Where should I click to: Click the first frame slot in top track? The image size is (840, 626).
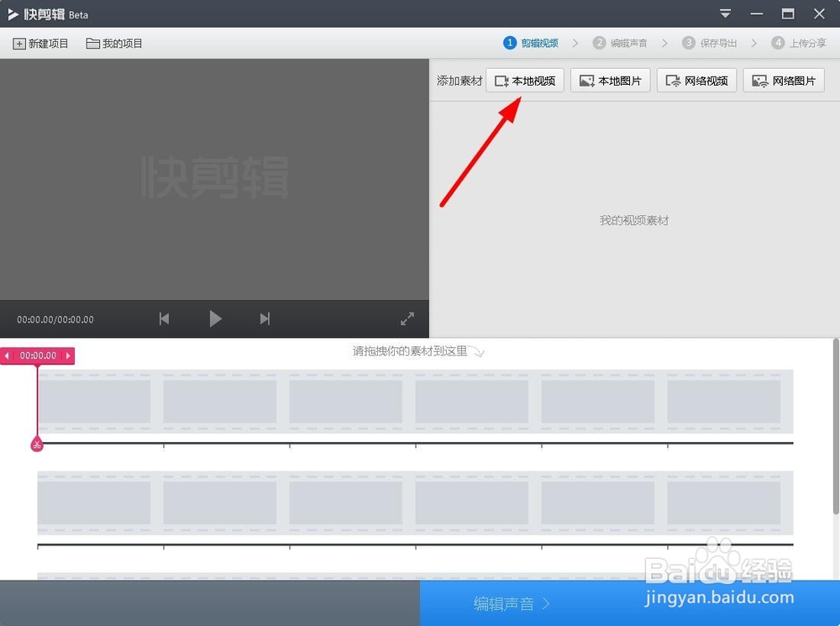coord(94,402)
